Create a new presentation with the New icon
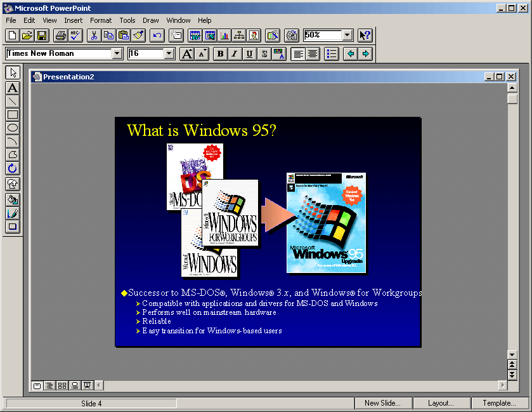The height and width of the screenshot is (412, 532). point(12,36)
